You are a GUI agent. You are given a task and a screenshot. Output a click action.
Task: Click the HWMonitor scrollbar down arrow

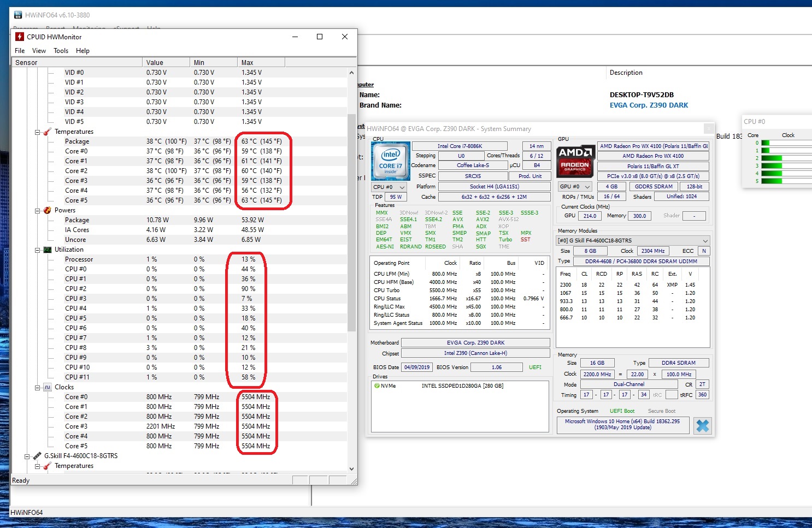coord(351,468)
